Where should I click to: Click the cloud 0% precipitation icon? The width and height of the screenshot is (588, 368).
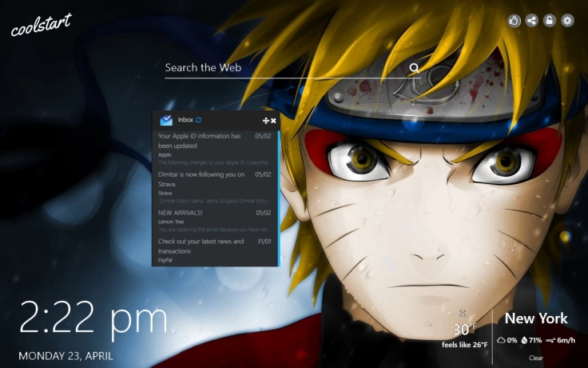tap(501, 340)
